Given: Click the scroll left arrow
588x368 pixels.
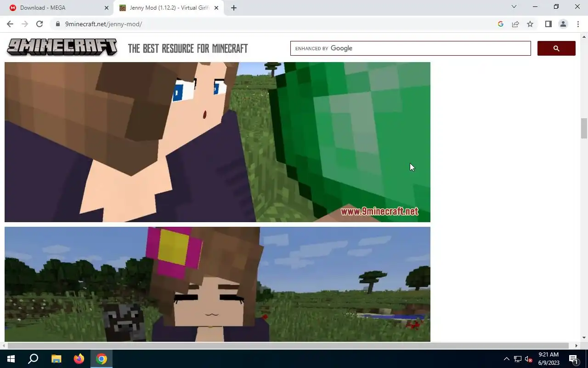Looking at the screenshot, I should (x=4, y=345).
